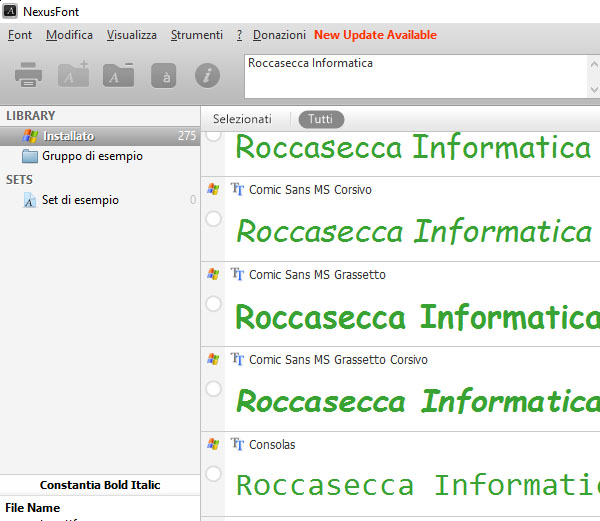
Task: Click the Windows flag icon next to Installato
Action: [x=30, y=136]
